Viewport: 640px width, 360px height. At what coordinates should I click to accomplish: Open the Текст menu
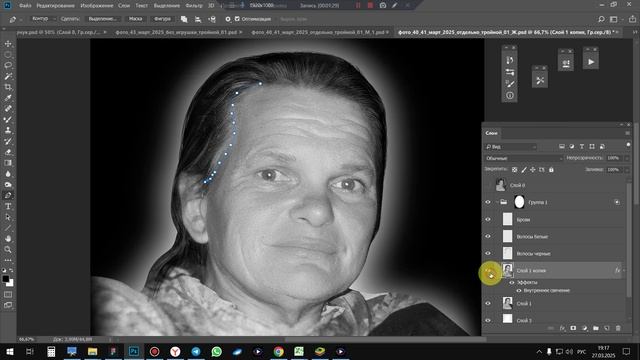click(x=141, y=6)
